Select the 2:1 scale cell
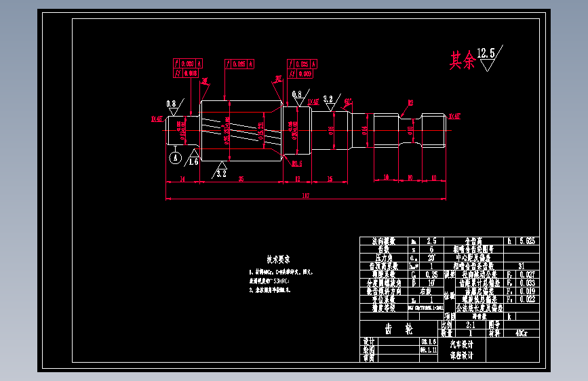The height and width of the screenshot is (381, 588). [x=470, y=325]
